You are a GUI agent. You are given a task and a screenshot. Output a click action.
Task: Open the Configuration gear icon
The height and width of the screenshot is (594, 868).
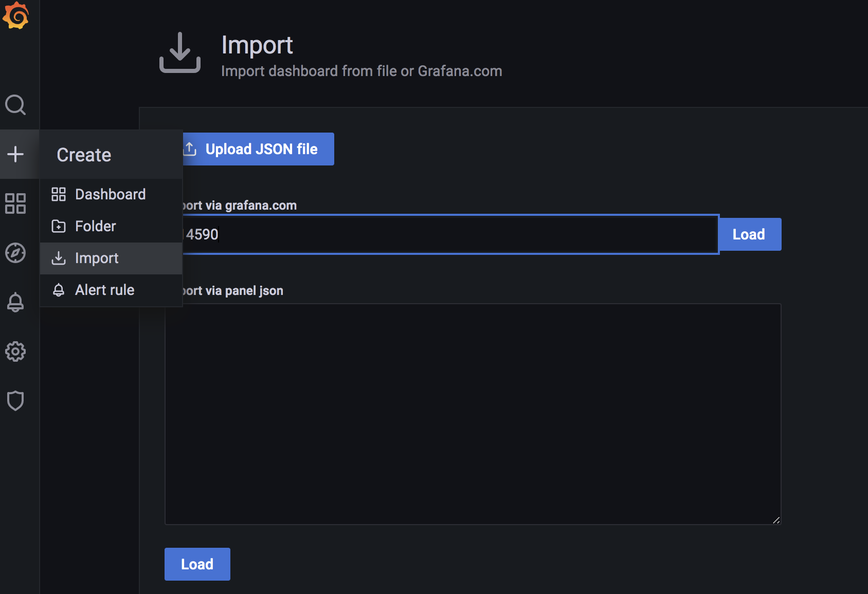click(15, 351)
